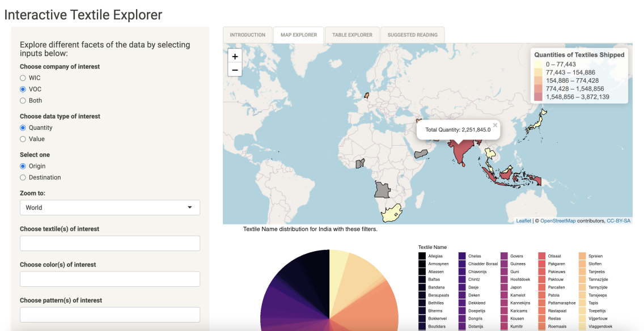Click the Quantities of Textiles Shipped legend title
The image size is (644, 331).
(579, 54)
